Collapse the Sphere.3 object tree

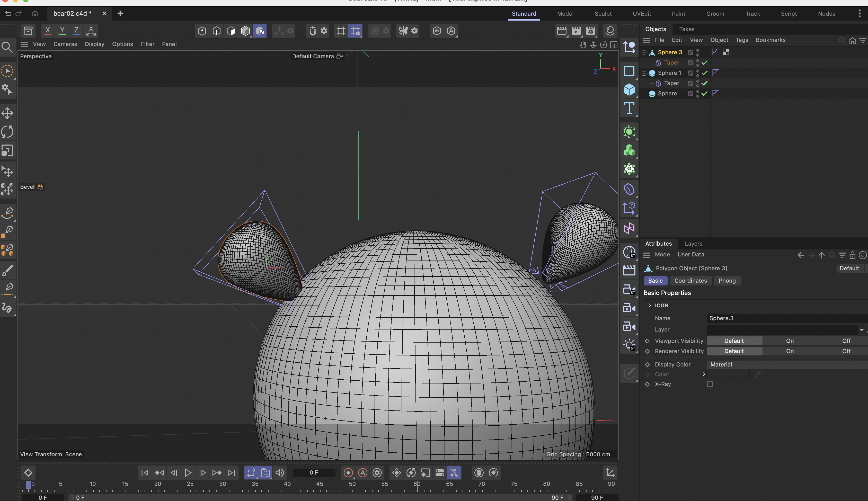[644, 52]
